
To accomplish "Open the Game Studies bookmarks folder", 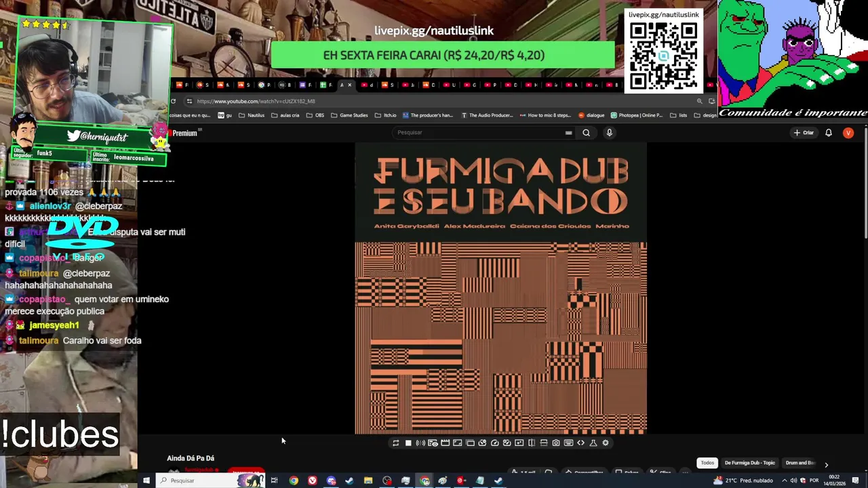I will coord(349,115).
